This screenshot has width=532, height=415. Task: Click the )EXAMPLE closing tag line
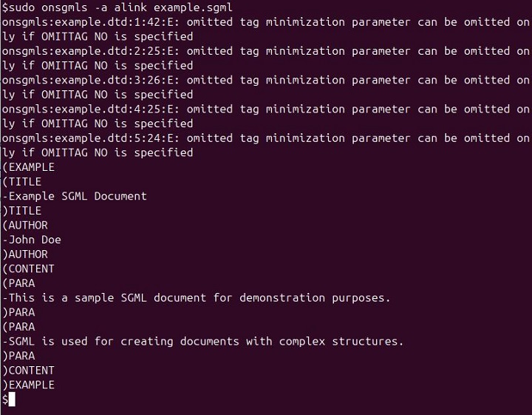click(x=29, y=385)
